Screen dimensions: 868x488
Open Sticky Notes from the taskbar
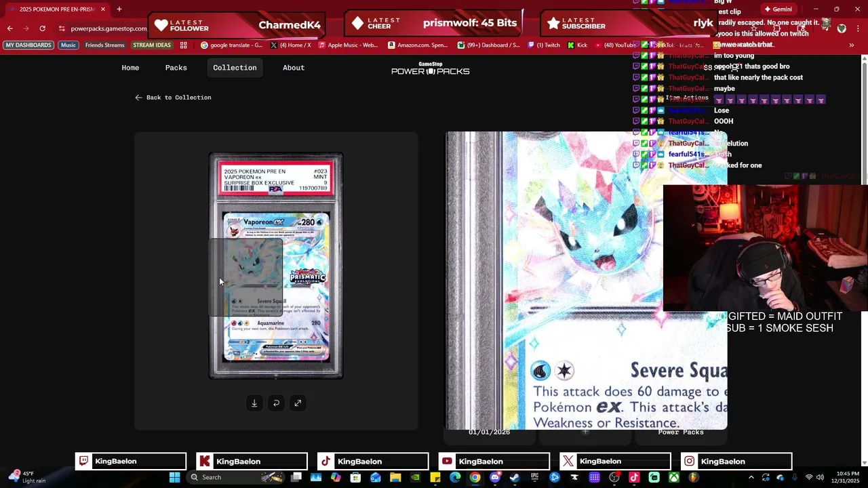pos(435,477)
